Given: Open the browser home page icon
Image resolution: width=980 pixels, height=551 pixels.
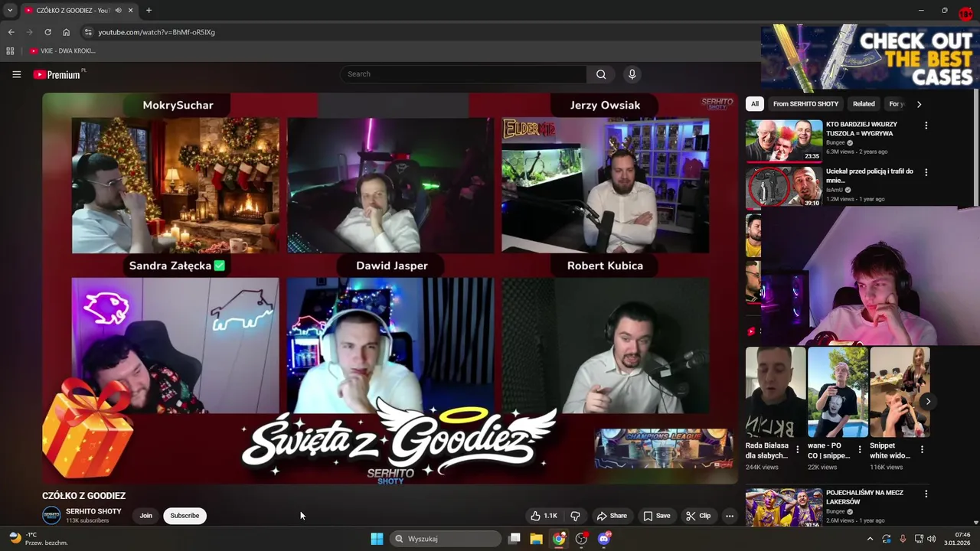Looking at the screenshot, I should coord(67,32).
